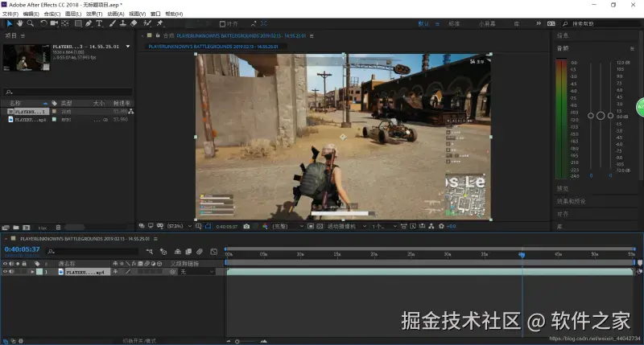644x345 pixels.
Task: Adjust the center audio level slider knob
Action: point(601,116)
